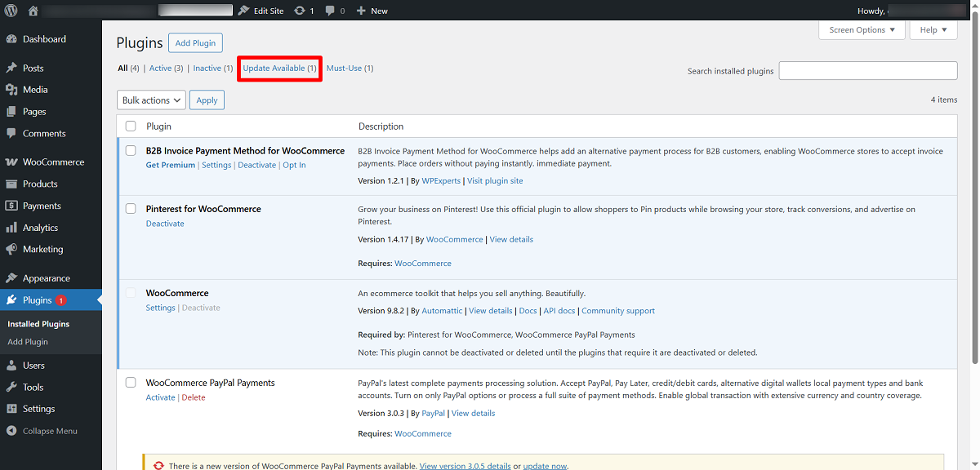Open Posts via the pin icon
980x470 pixels.
[x=11, y=67]
